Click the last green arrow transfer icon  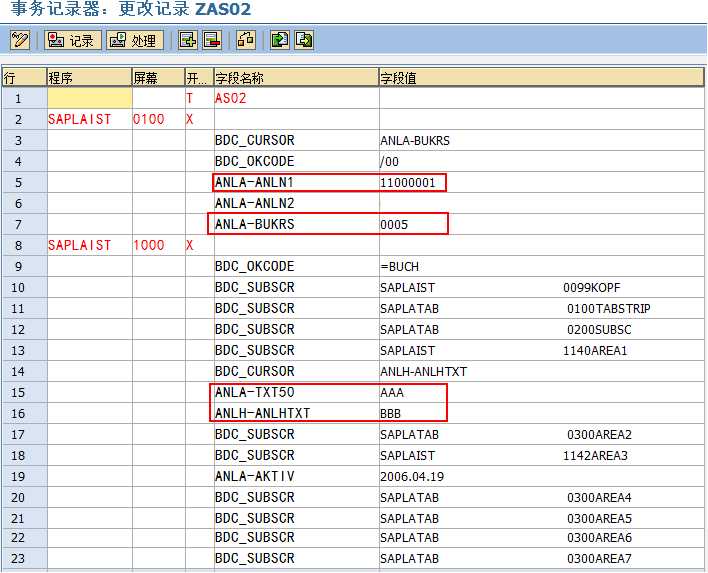tap(304, 40)
